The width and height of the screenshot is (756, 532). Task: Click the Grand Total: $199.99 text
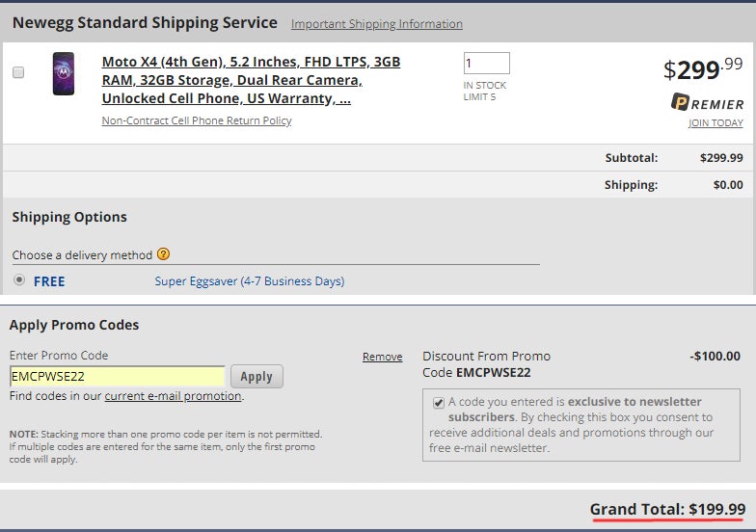coord(667,509)
